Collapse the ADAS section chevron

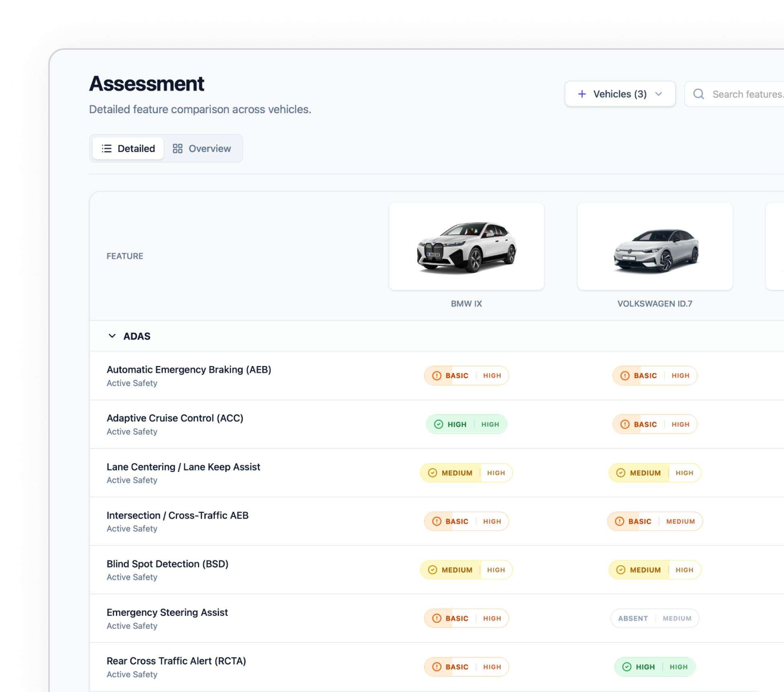coord(112,336)
